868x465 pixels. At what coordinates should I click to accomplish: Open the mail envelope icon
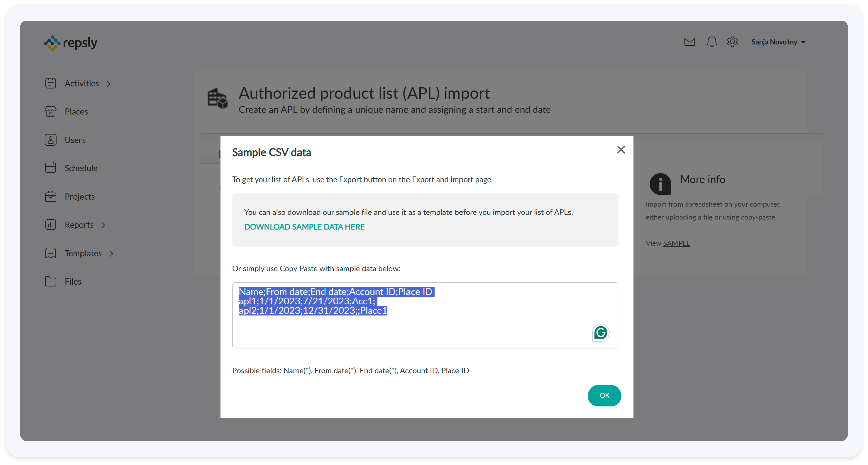[x=690, y=42]
